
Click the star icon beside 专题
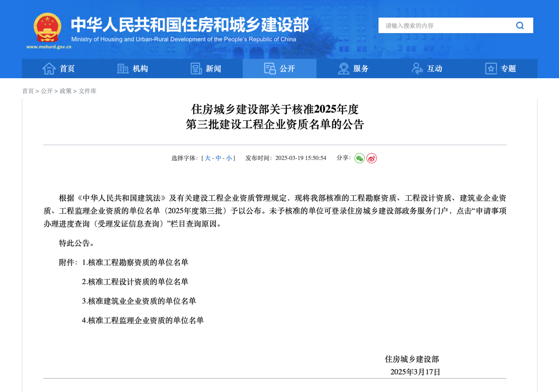[491, 68]
